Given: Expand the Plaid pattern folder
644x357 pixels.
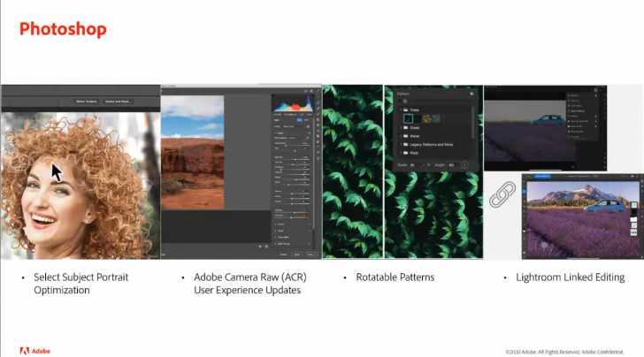Looking at the screenshot, I should pos(401,153).
